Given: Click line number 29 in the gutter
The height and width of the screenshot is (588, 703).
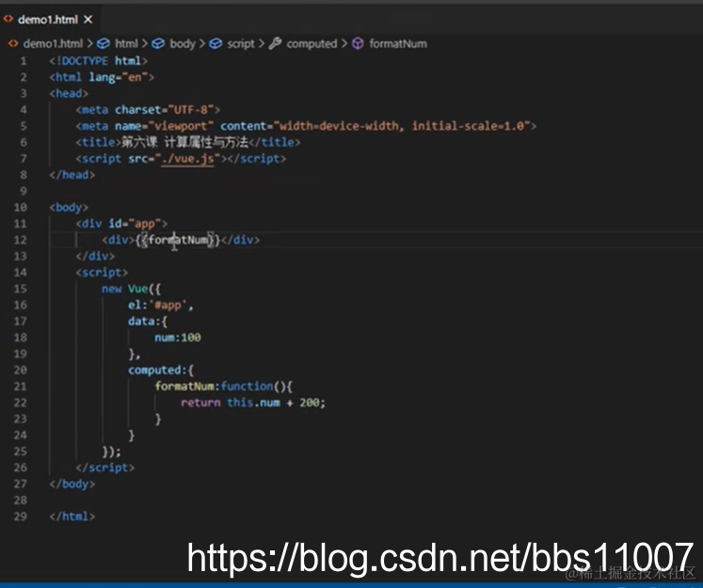Looking at the screenshot, I should pyautogui.click(x=20, y=516).
